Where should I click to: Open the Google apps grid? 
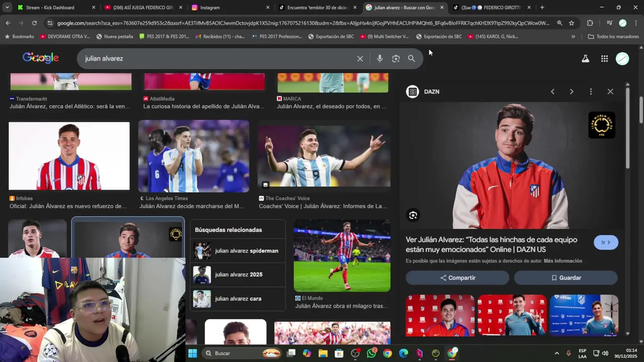point(604,58)
